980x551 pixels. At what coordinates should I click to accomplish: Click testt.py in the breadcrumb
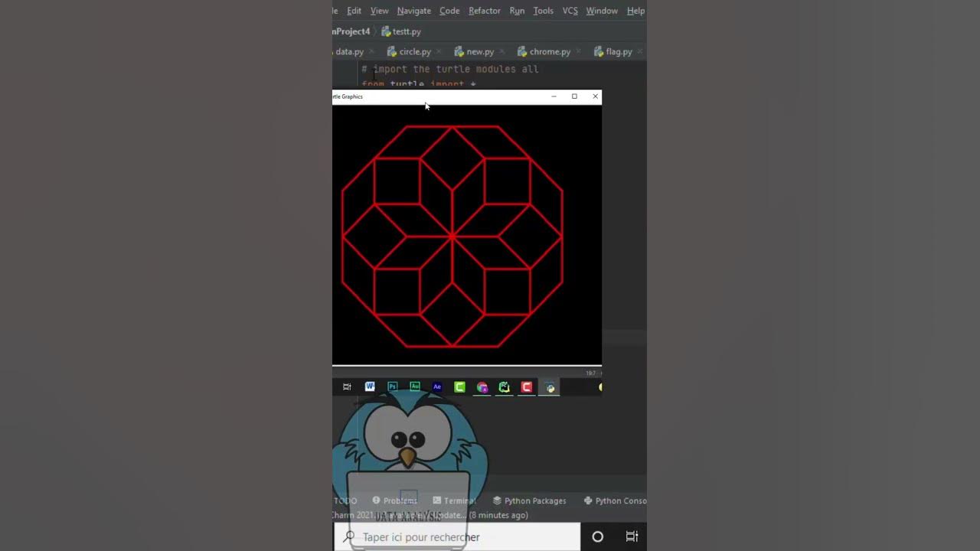tap(407, 31)
